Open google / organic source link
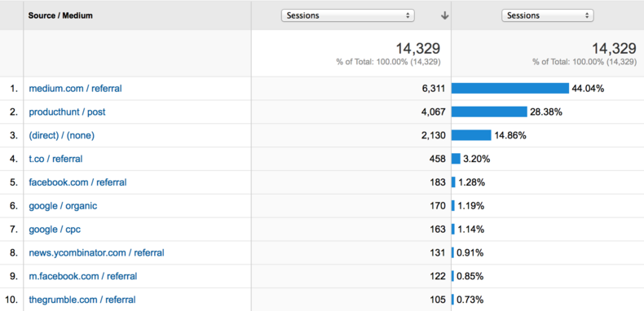Image resolution: width=644 pixels, height=311 pixels. tap(63, 205)
